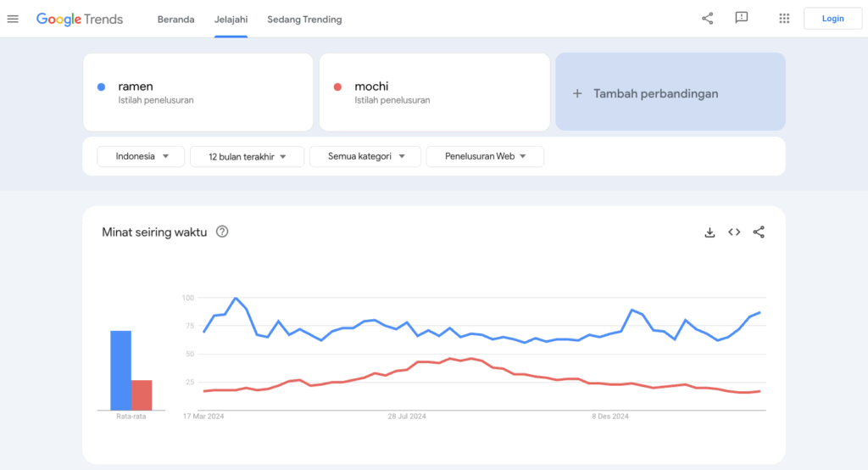Share the Minat seiring waktu chart

[x=759, y=232]
